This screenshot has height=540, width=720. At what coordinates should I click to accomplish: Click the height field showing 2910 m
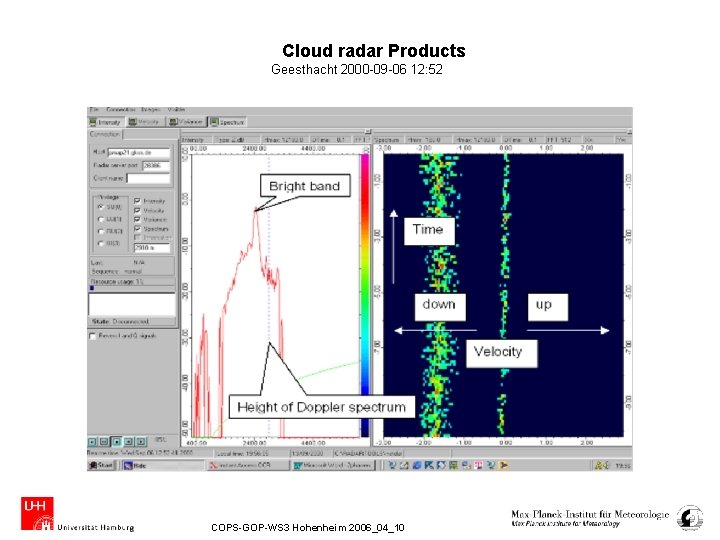[x=152, y=248]
